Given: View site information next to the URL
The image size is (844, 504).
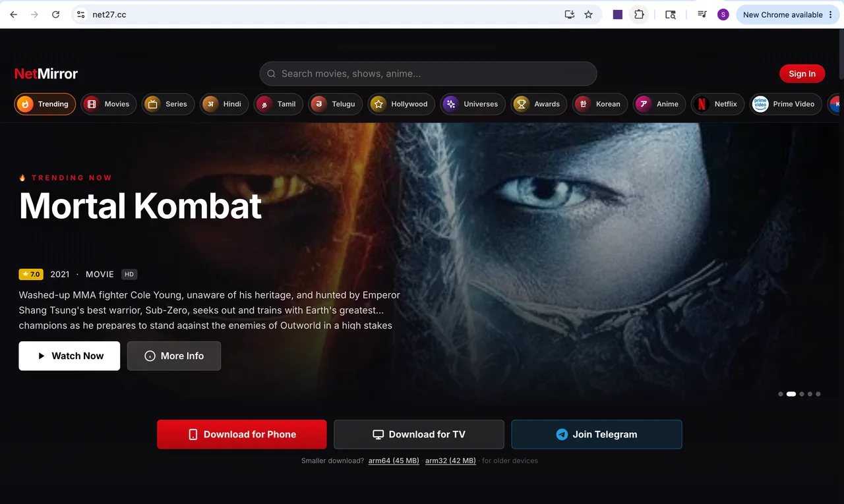Looking at the screenshot, I should [x=80, y=14].
